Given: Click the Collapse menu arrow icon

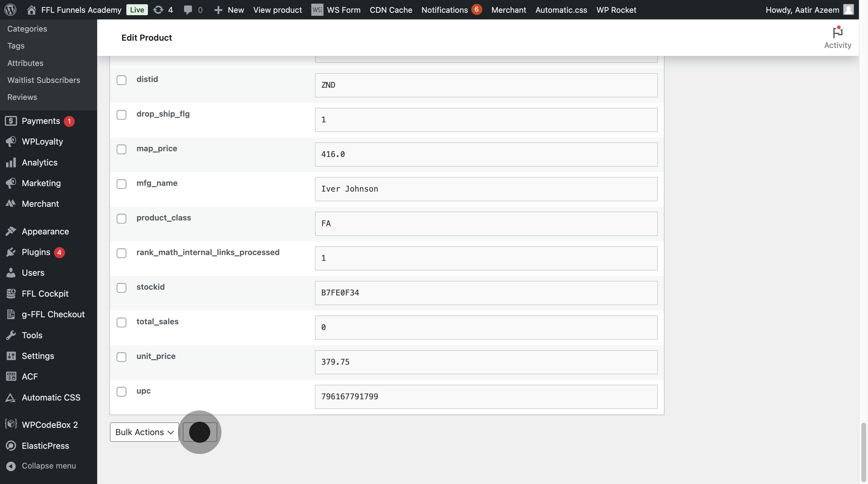Looking at the screenshot, I should coord(11,466).
